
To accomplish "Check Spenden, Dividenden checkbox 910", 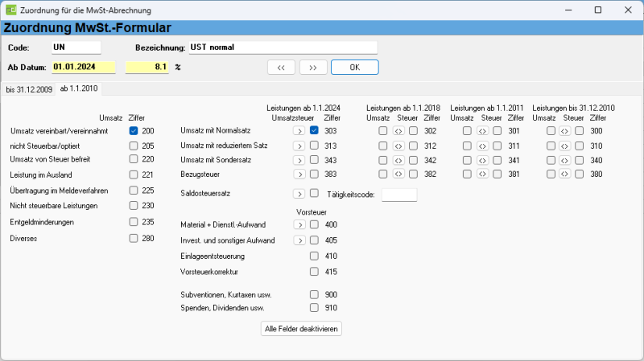I will point(314,308).
